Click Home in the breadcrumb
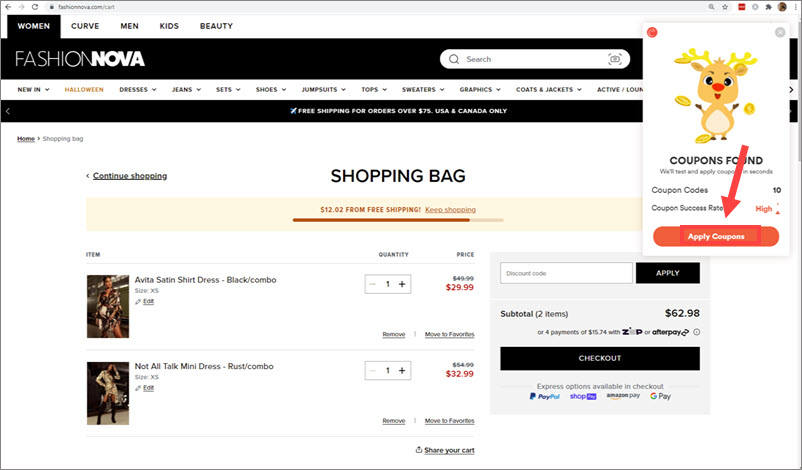 26,139
